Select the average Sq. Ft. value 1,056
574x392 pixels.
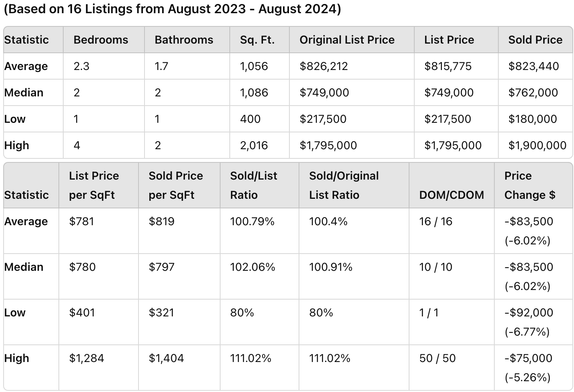tap(254, 66)
